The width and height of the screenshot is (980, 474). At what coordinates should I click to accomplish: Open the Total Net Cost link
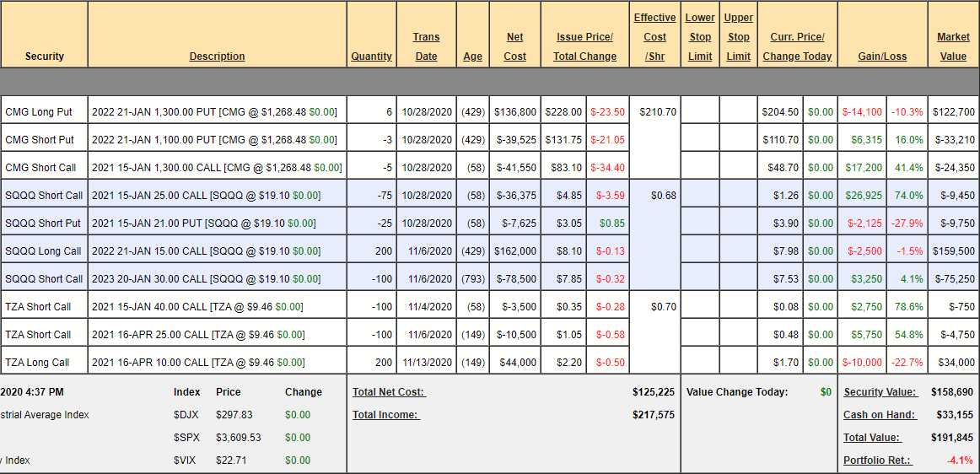[389, 392]
